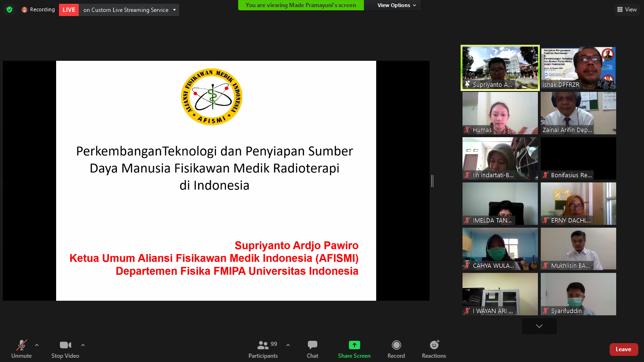644x362 pixels.
Task: Click the muted mic icon on ERNY DACHL tile
Action: click(x=546, y=221)
